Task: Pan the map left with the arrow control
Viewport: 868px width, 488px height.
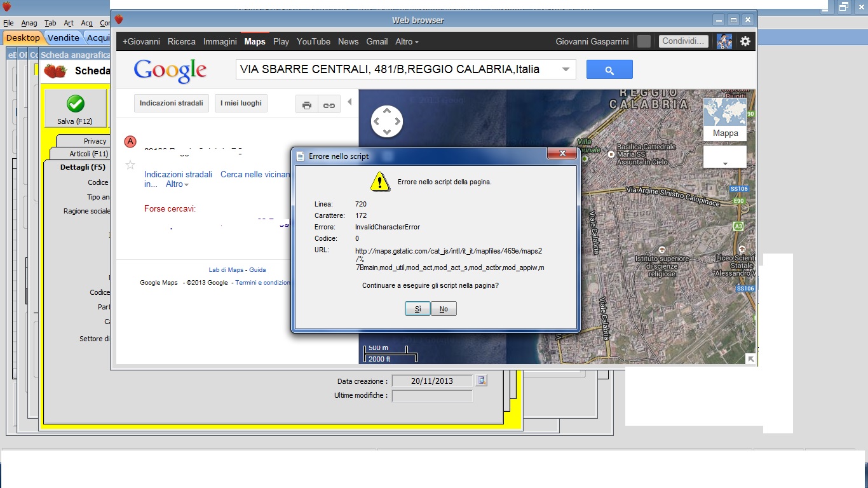Action: [376, 121]
